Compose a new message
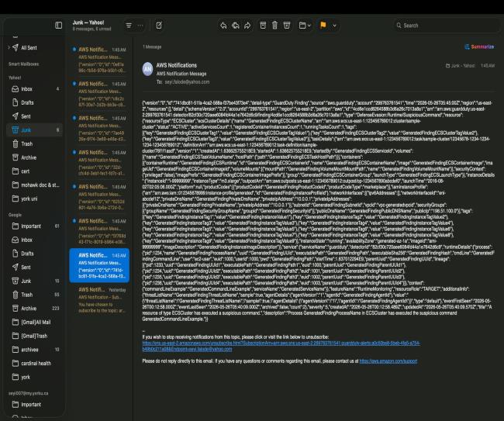The width and height of the screenshot is (504, 421). (x=159, y=25)
